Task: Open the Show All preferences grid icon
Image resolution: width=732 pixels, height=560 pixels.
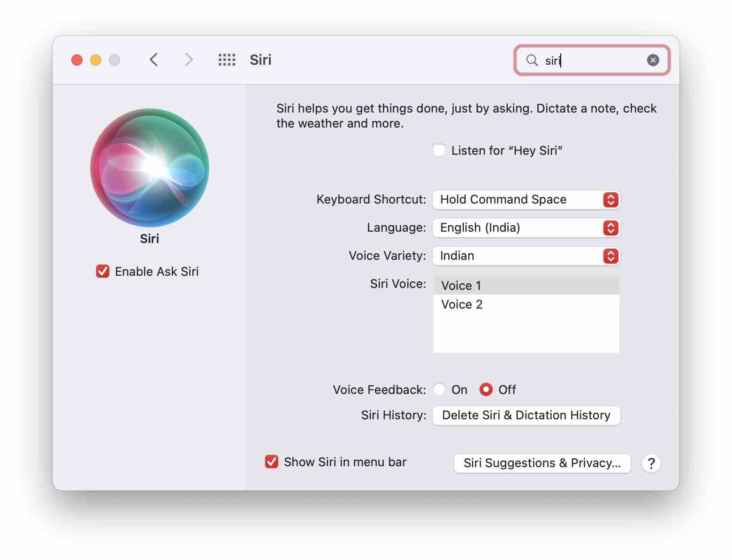Action: 227,60
